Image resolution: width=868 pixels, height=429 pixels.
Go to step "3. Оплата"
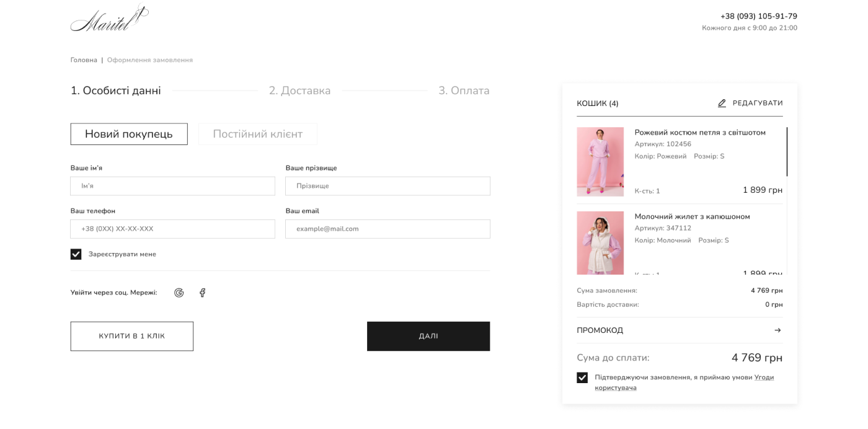coord(464,91)
